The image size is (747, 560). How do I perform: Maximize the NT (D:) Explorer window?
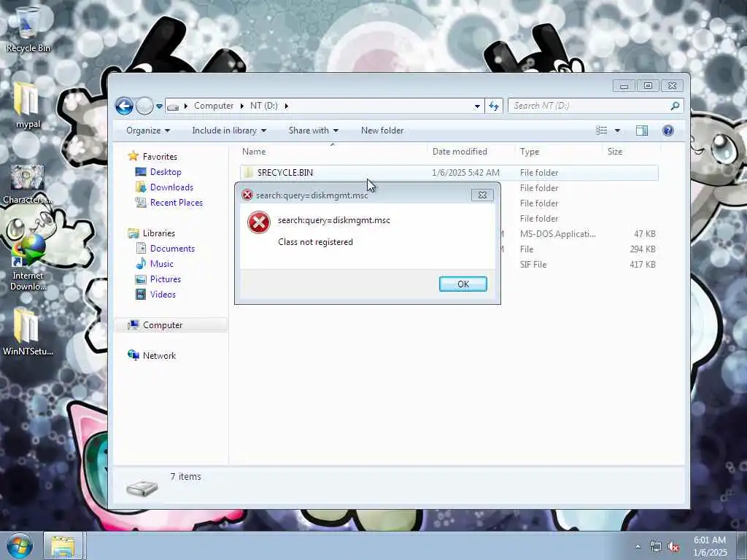click(x=648, y=86)
